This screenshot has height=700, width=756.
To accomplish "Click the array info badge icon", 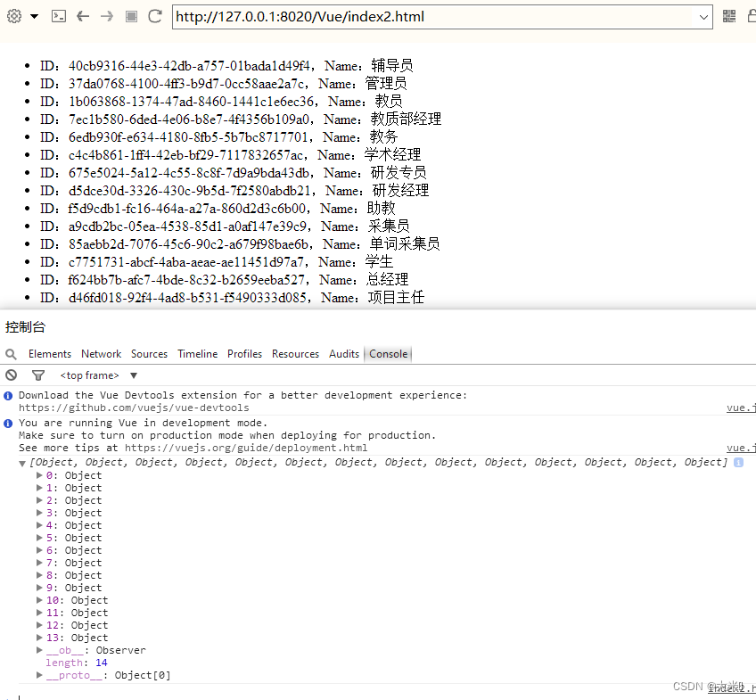I will [x=738, y=462].
